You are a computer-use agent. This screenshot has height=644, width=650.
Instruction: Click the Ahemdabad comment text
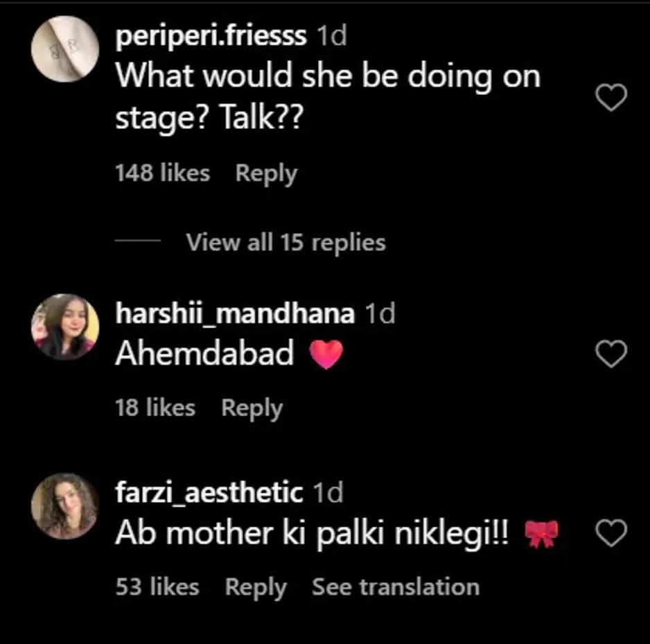[204, 354]
